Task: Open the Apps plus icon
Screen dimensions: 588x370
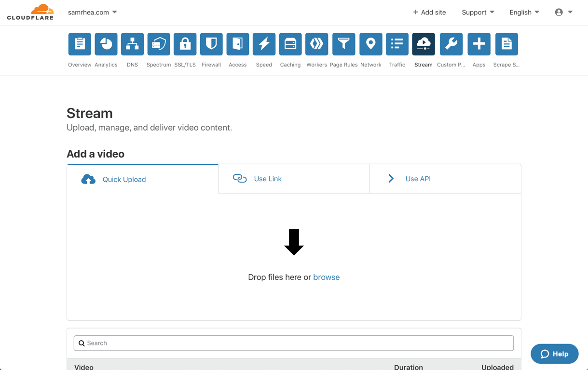Action: pyautogui.click(x=479, y=44)
